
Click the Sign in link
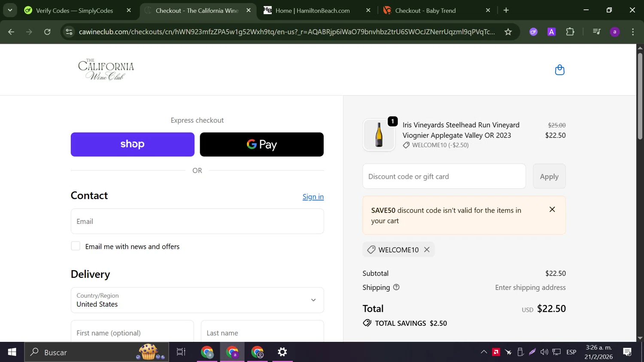(x=313, y=197)
